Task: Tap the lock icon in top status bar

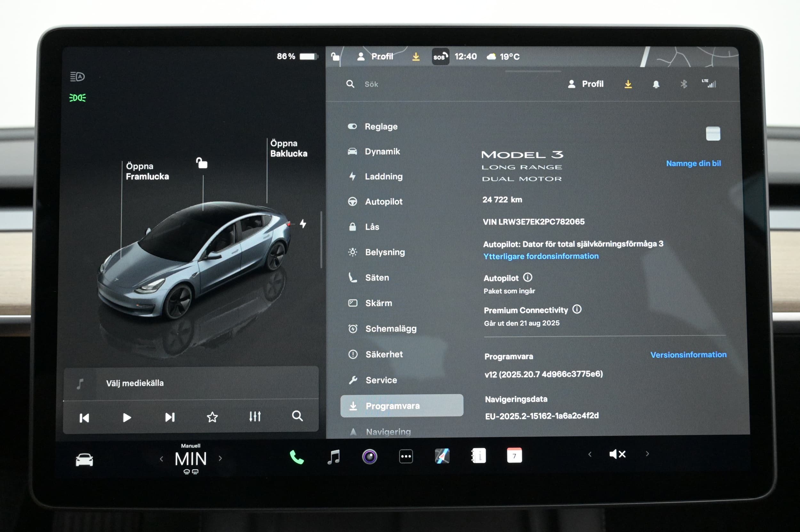Action: [x=335, y=57]
